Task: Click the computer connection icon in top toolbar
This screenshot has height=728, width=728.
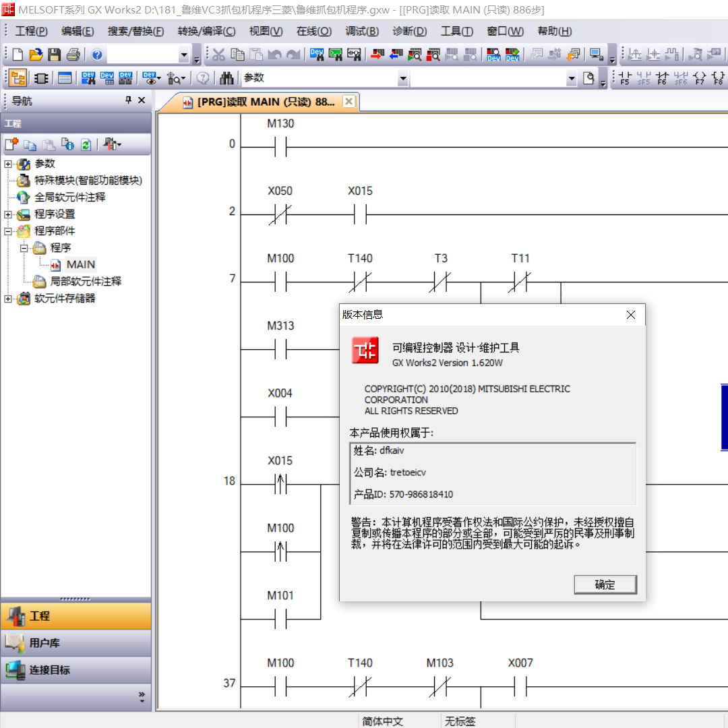Action: point(596,55)
